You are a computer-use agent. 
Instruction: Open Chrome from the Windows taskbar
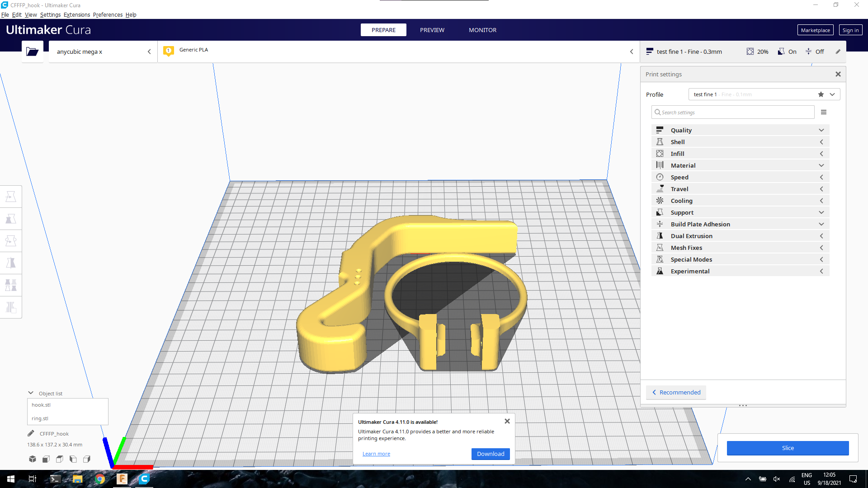[100, 479]
